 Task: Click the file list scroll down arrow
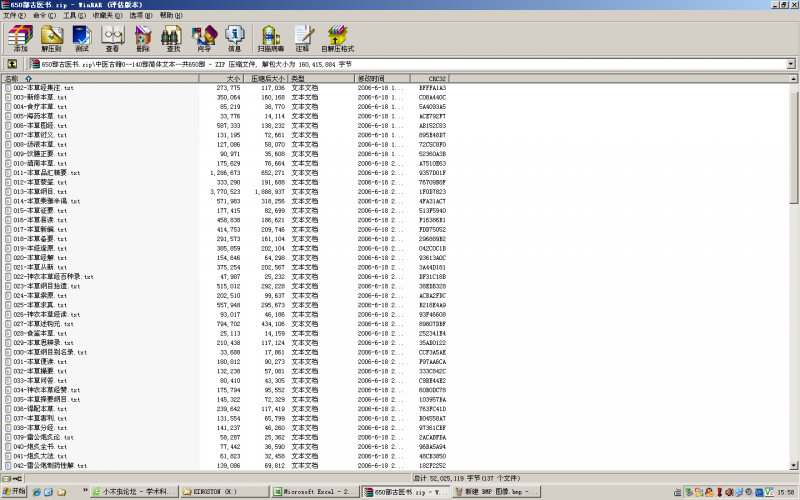pyautogui.click(x=793, y=465)
